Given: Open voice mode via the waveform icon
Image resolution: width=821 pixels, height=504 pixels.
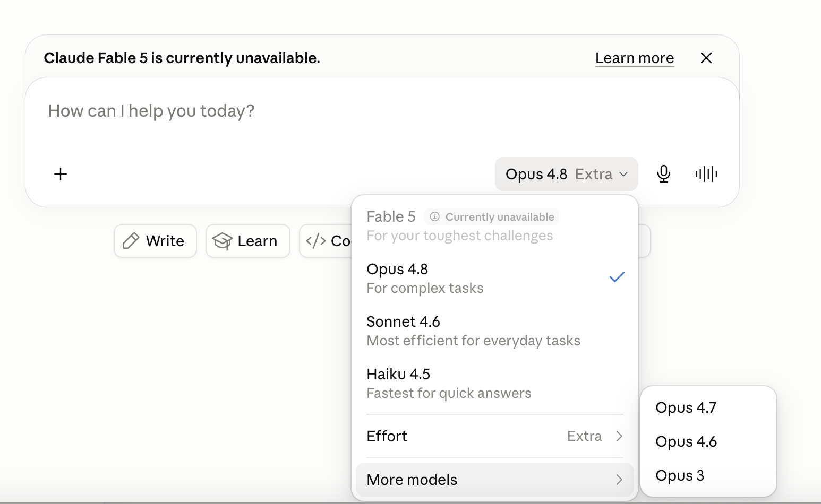Looking at the screenshot, I should point(706,174).
